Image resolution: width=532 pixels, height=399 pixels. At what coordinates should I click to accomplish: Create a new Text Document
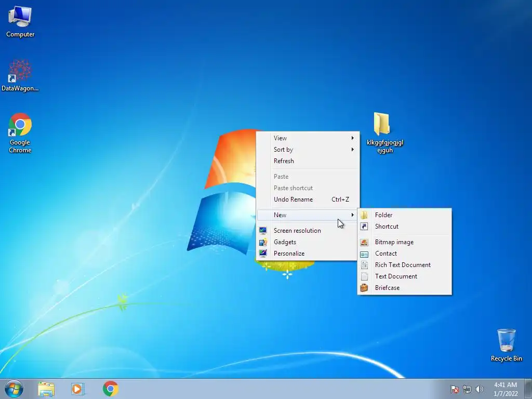pos(404,276)
